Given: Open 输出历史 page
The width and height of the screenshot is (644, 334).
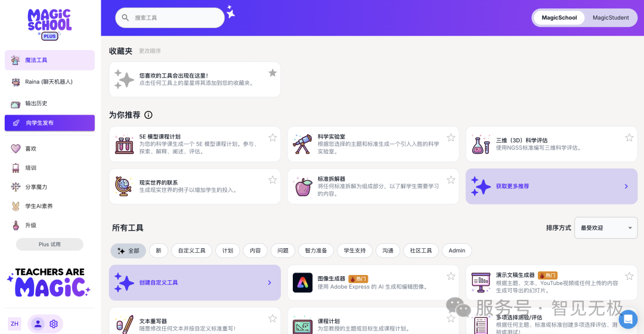Looking at the screenshot, I should (x=49, y=104).
